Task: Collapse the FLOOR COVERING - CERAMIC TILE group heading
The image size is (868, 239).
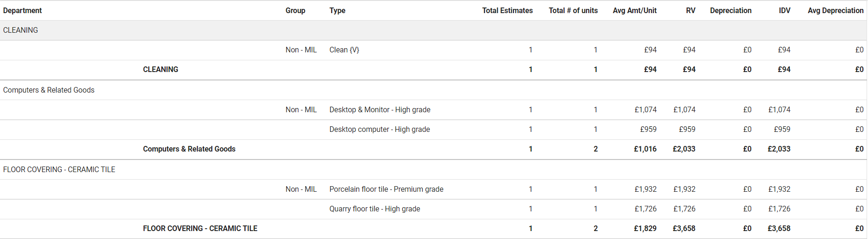Action: (59, 169)
